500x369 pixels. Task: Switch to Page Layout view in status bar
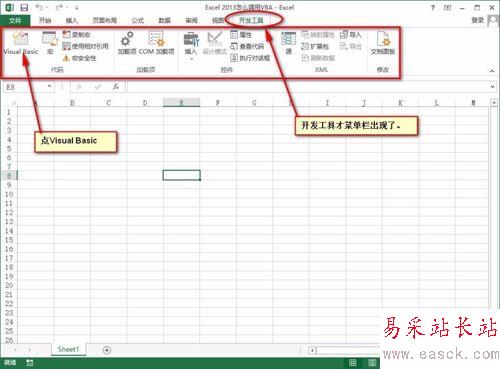[372, 362]
